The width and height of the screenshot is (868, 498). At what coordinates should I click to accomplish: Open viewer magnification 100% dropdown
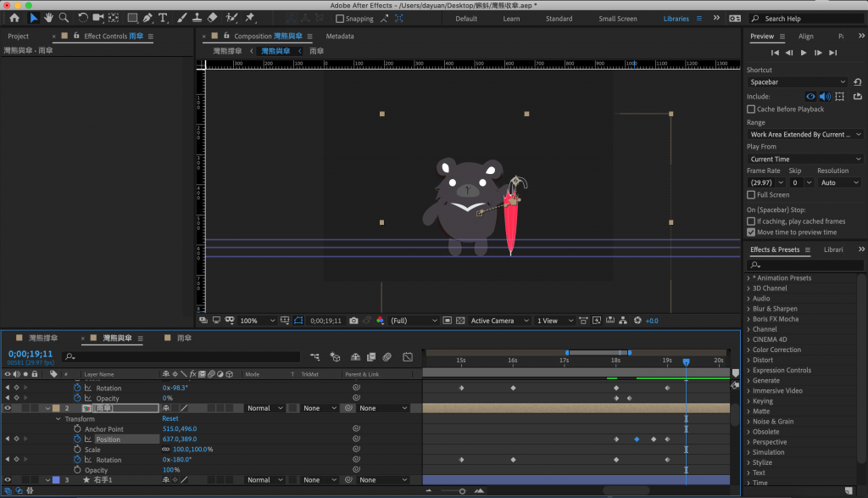(258, 320)
